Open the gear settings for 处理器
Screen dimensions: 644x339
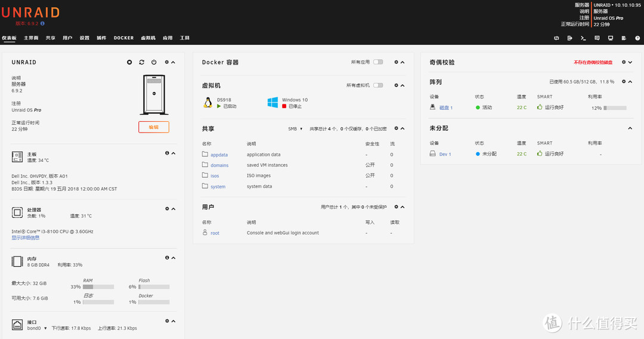pyautogui.click(x=167, y=209)
